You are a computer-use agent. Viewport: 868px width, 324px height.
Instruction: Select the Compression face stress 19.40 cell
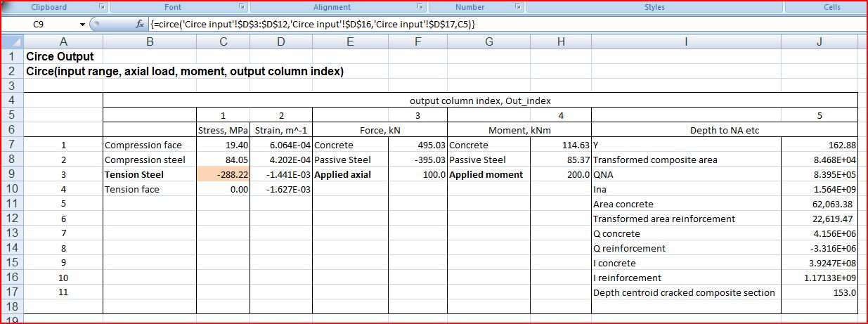click(223, 145)
